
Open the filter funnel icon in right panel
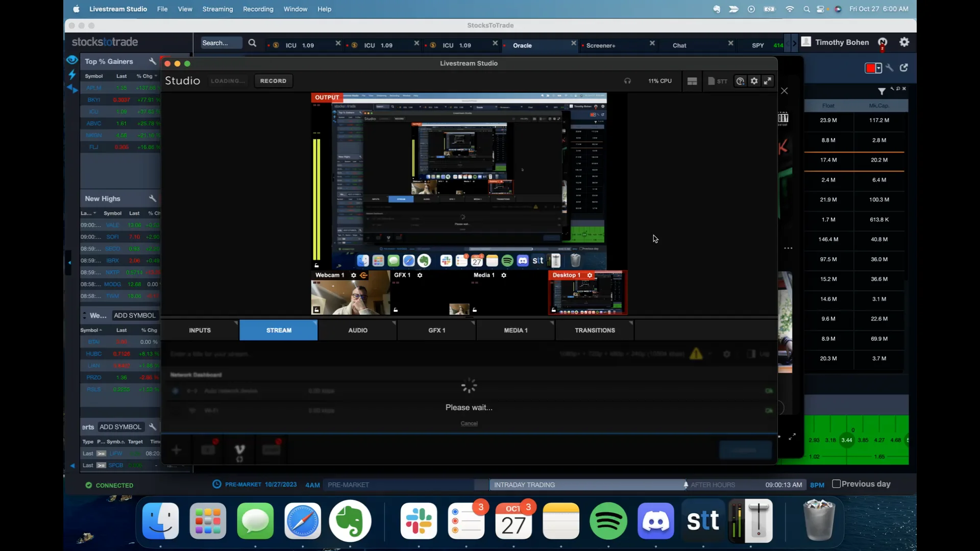coord(881,91)
